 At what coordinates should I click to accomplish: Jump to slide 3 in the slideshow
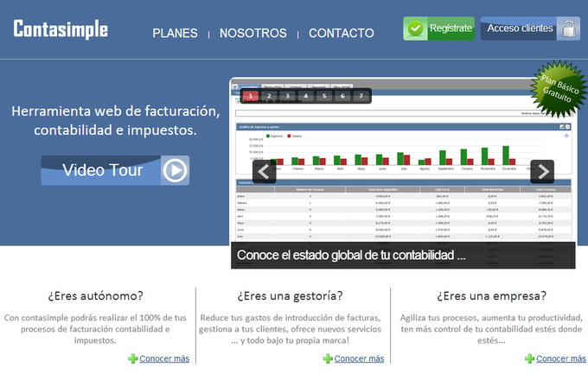[287, 96]
